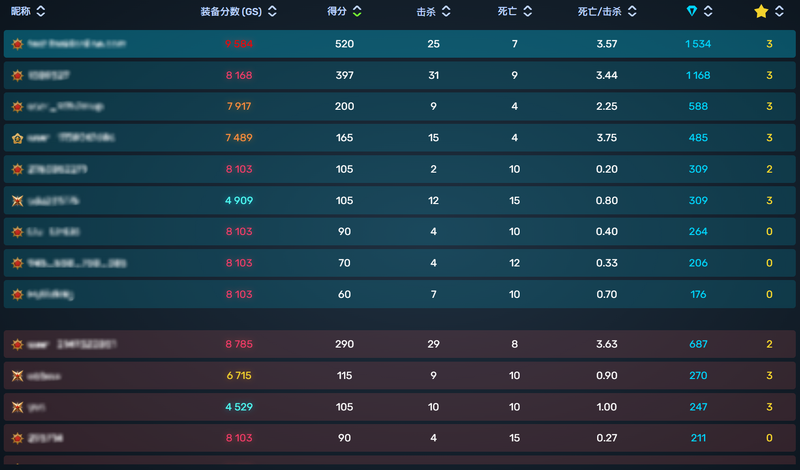This screenshot has width=800, height=470.
Task: Click the cyan gear score value 4 909
Action: pos(239,201)
